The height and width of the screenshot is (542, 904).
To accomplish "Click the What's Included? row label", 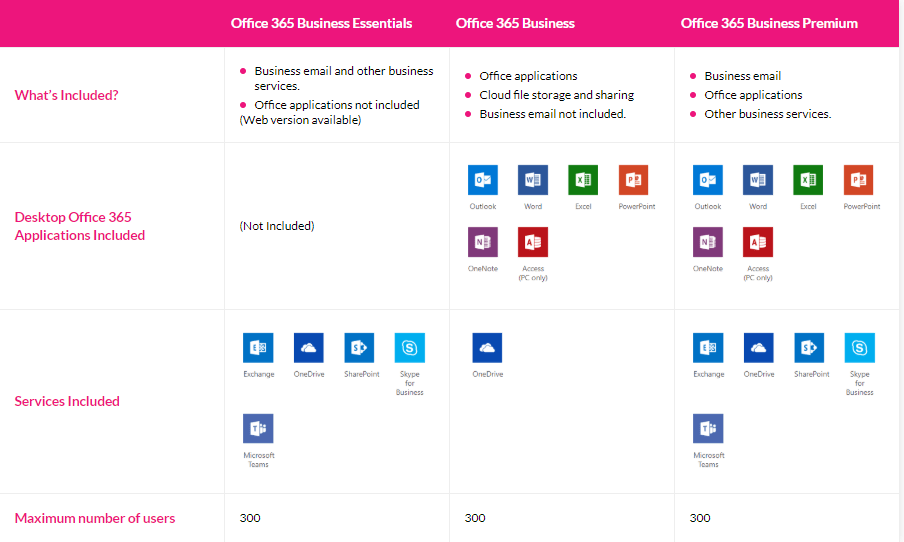I will [66, 95].
